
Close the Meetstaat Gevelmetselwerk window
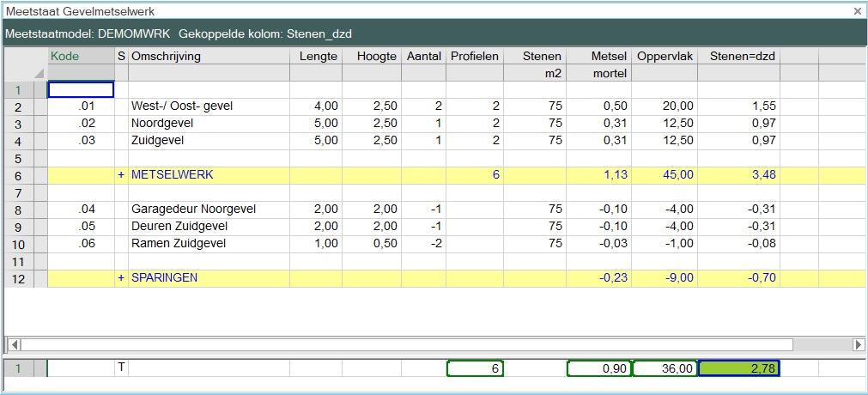click(857, 11)
